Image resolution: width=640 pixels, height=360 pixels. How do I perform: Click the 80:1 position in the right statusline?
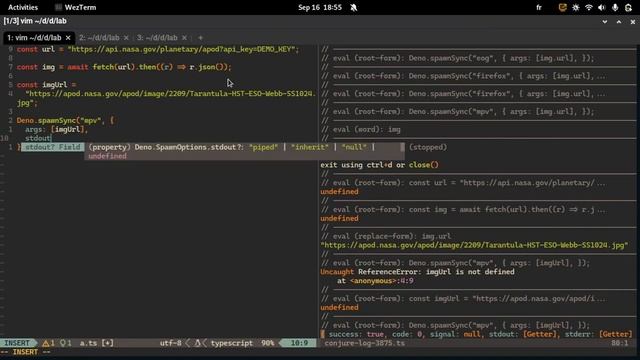tap(620, 343)
